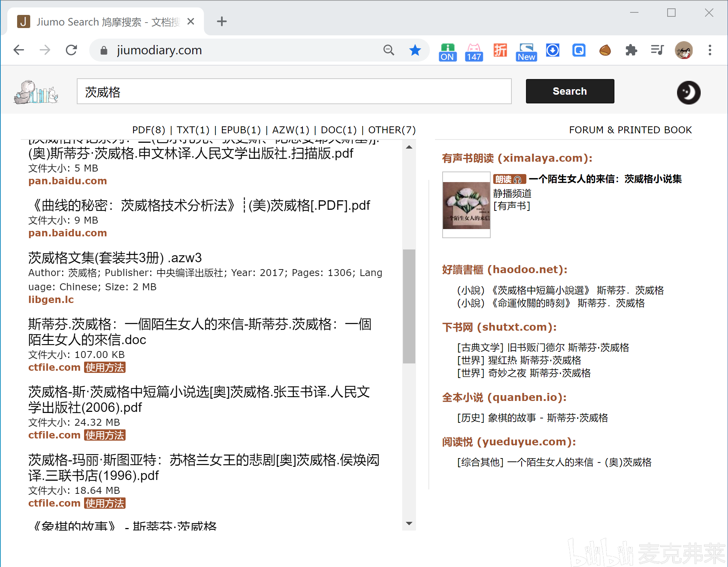Click the browser back arrow

click(19, 50)
